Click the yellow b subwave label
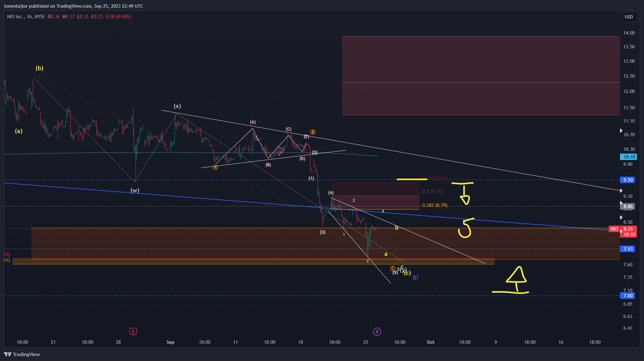 coord(397,227)
